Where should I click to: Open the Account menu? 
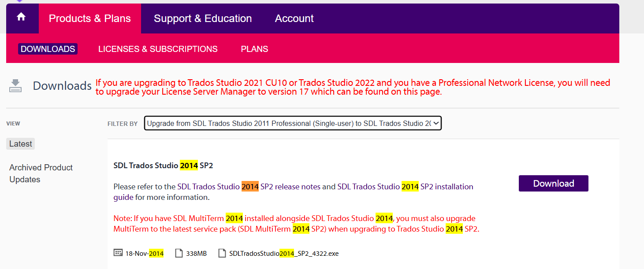click(x=294, y=18)
